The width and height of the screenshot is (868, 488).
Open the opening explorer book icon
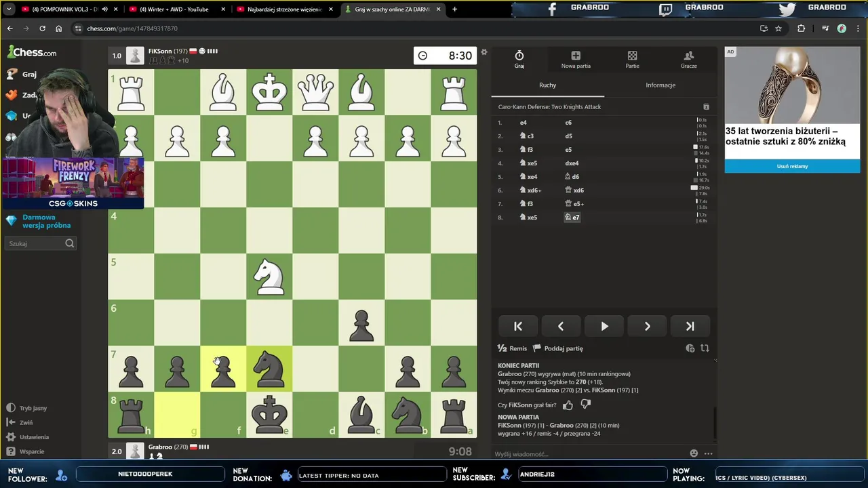[706, 106]
